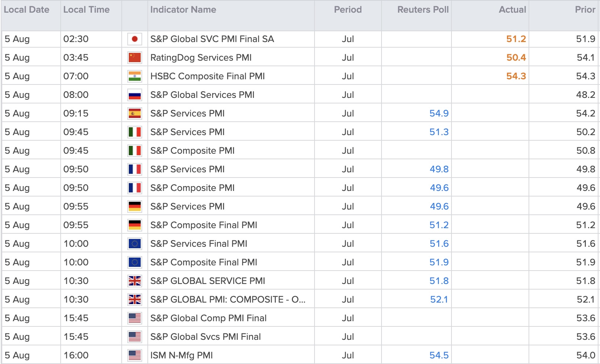
Task: Click the UK flag beside S&P GLOBAL PMI: COMPOSITE
Action: click(x=134, y=300)
